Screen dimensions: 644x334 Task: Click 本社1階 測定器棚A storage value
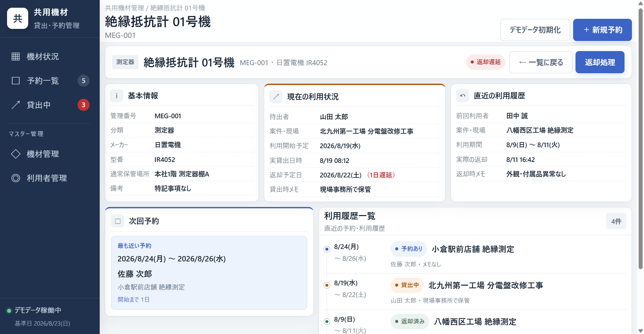(x=182, y=174)
